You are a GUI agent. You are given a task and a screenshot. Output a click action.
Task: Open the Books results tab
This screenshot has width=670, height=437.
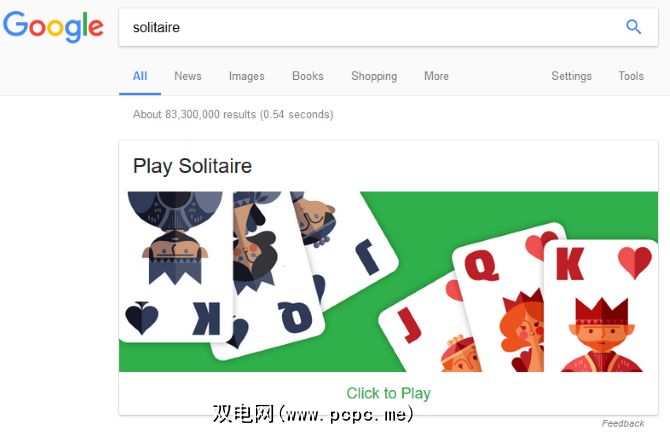pos(308,76)
